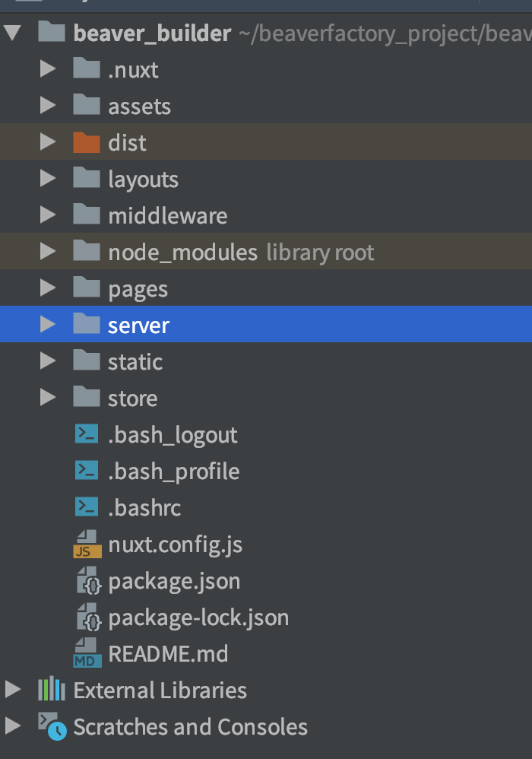This screenshot has width=532, height=759.
Task: Click the .bash_logout terminal icon
Action: coord(87,433)
